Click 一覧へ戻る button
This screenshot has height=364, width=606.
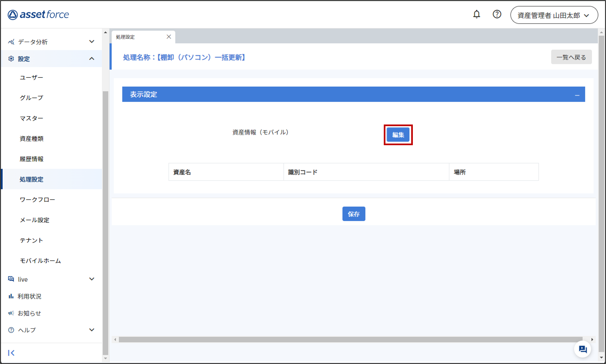tap(571, 57)
